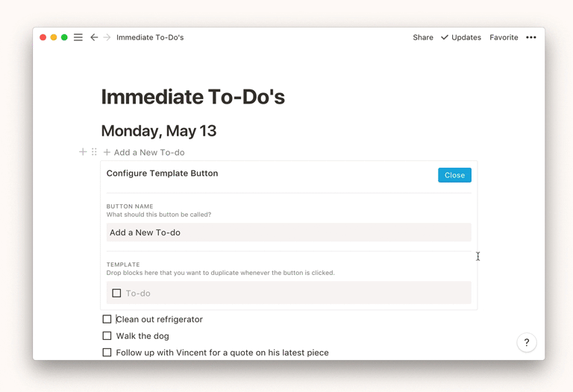The width and height of the screenshot is (573, 392).
Task: Check the Follow up with Vincent to-do
Action: [x=107, y=353]
